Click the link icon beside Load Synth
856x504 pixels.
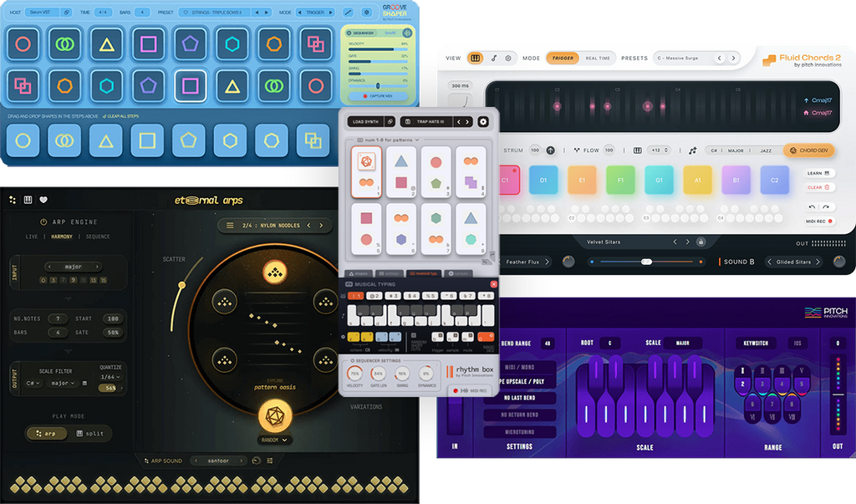390,122
